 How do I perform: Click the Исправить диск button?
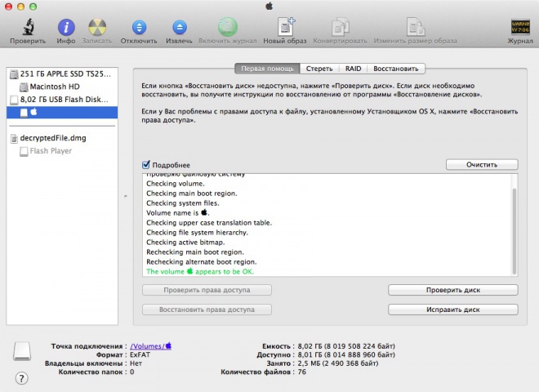[x=453, y=310]
